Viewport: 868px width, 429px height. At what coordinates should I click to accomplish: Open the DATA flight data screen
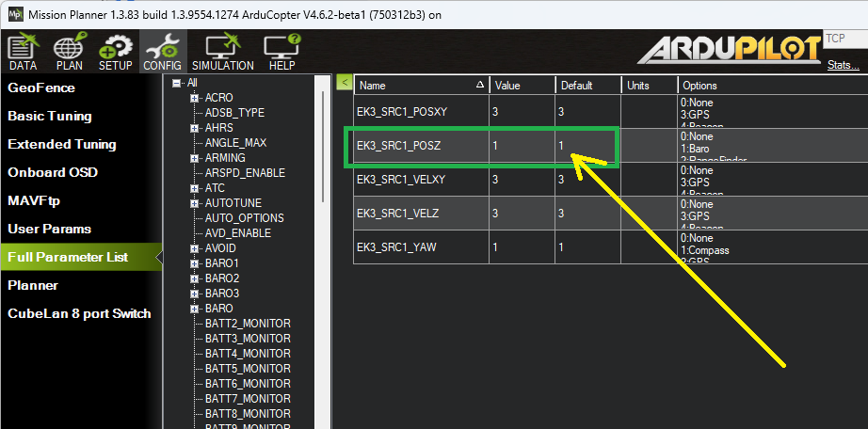tap(23, 53)
